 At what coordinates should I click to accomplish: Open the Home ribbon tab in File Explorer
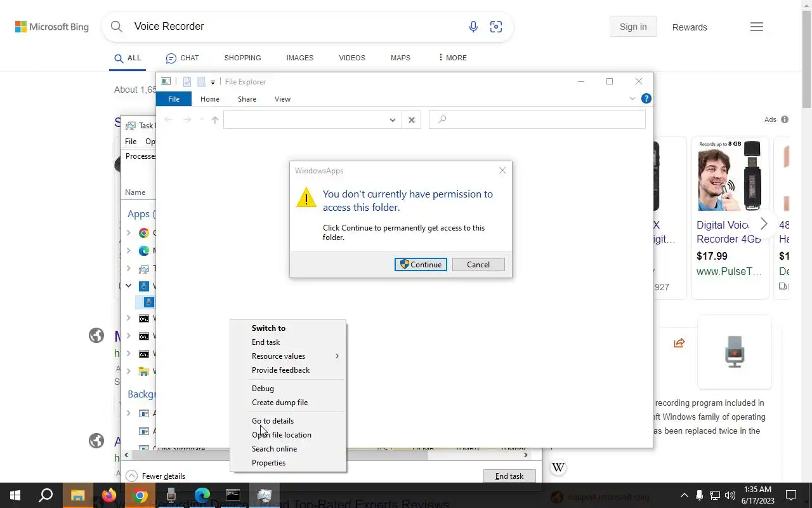tap(210, 99)
